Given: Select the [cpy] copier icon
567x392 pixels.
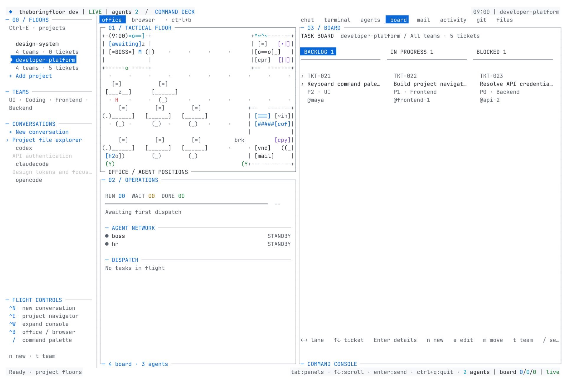Looking at the screenshot, I should click(x=282, y=140).
